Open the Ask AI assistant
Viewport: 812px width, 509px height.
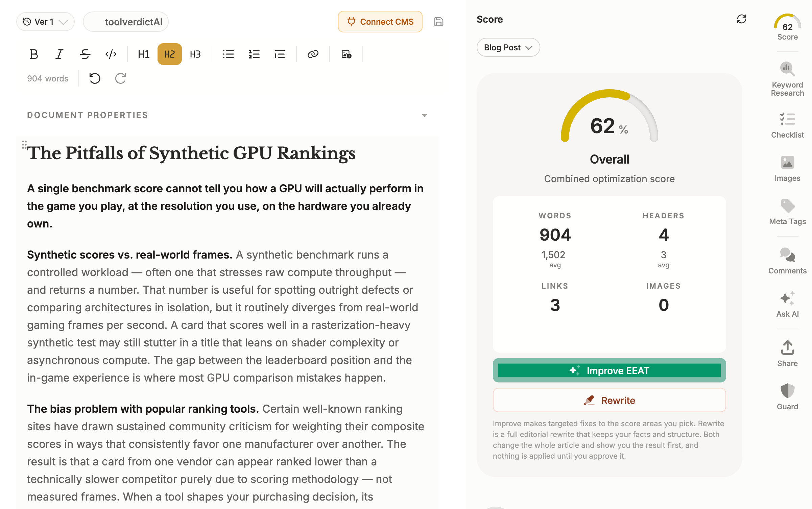tap(788, 304)
